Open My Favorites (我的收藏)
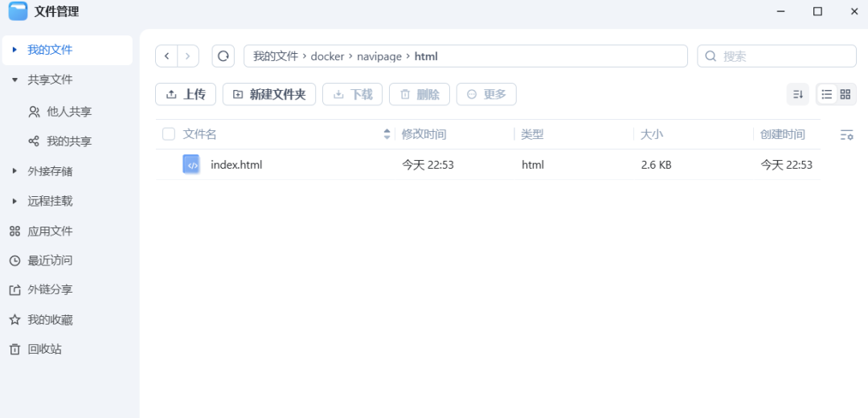The height and width of the screenshot is (418, 868). [50, 320]
